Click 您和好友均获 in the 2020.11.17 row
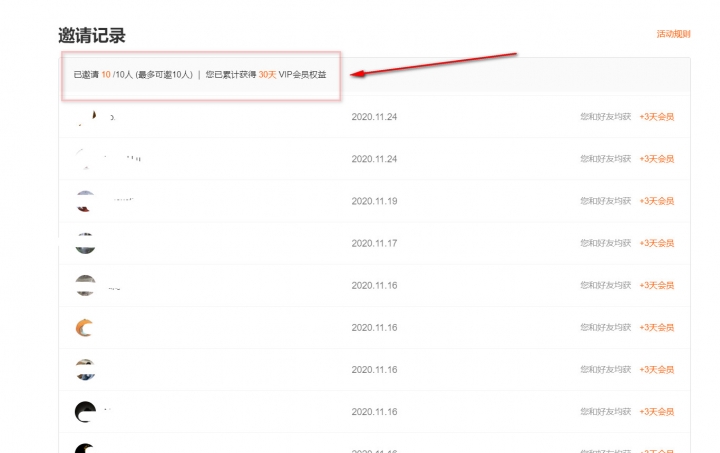Image resolution: width=720 pixels, height=453 pixels. [x=606, y=243]
